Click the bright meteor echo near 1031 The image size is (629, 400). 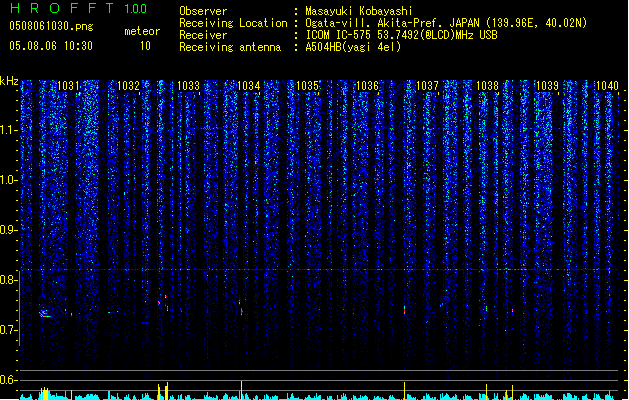click(x=45, y=314)
